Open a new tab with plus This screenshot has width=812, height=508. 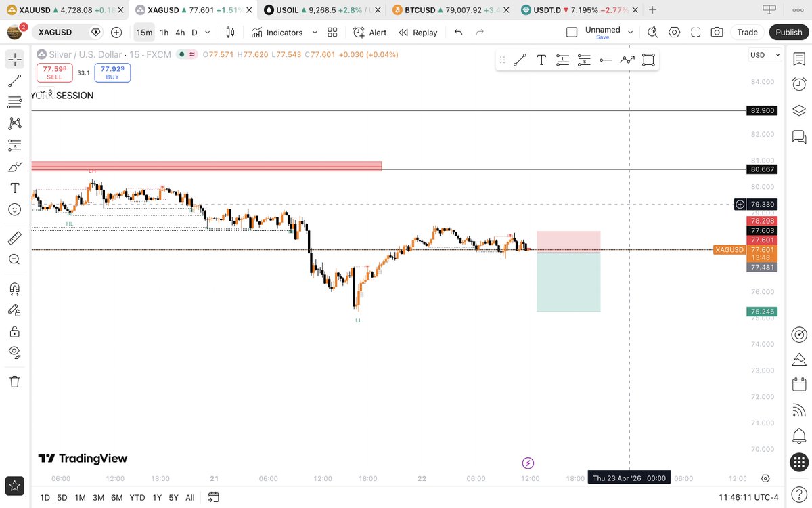(653, 10)
